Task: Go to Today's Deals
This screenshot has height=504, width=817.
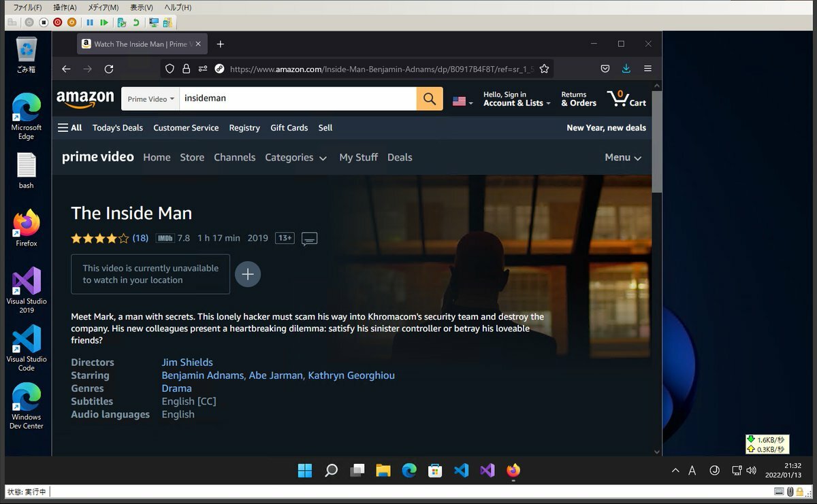Action: 118,128
